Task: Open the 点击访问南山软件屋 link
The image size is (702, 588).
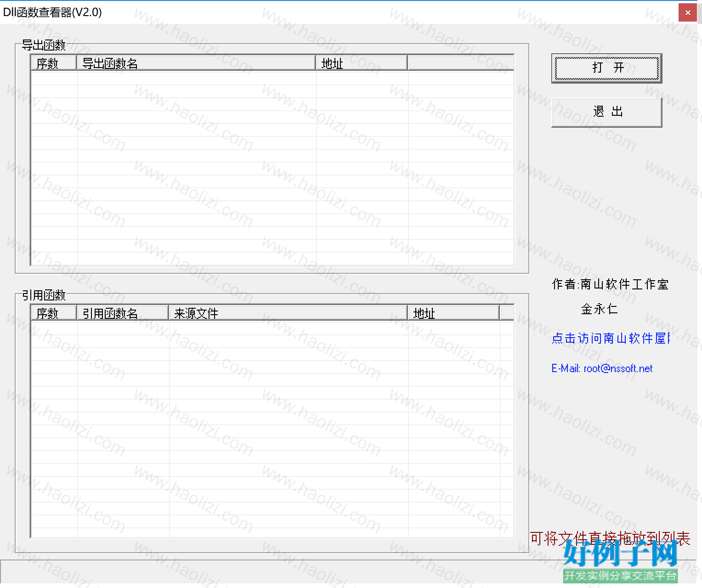Action: tap(611, 338)
